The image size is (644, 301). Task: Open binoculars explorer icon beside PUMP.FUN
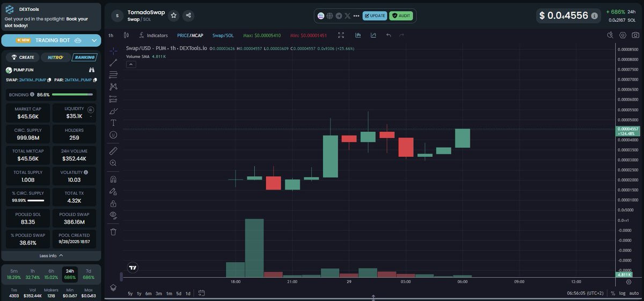point(92,70)
